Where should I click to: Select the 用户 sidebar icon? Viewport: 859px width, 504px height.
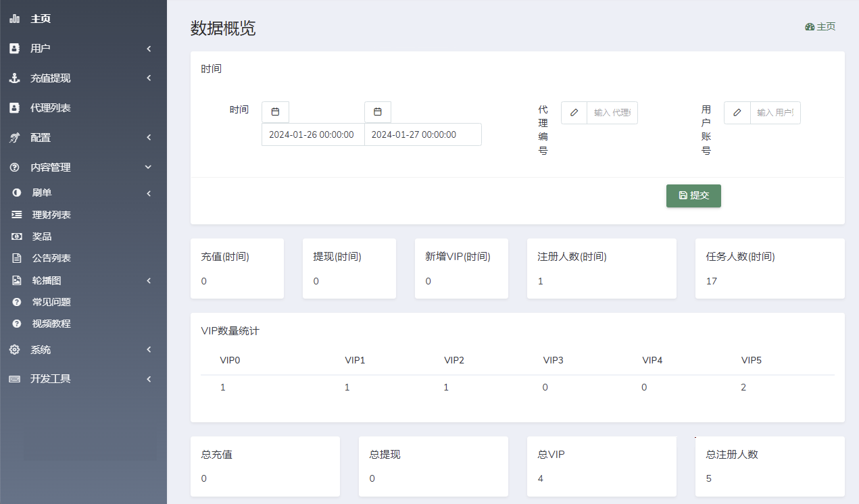[13, 48]
